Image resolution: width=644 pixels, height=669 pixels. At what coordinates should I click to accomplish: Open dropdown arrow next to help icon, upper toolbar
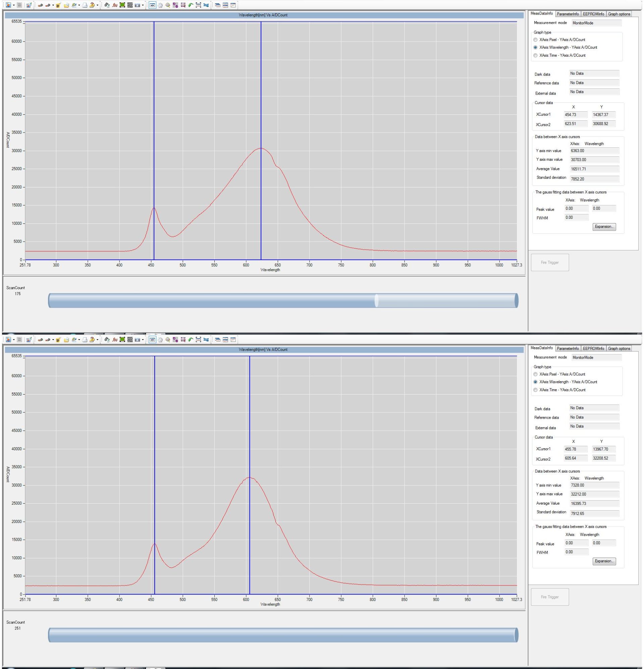97,5
